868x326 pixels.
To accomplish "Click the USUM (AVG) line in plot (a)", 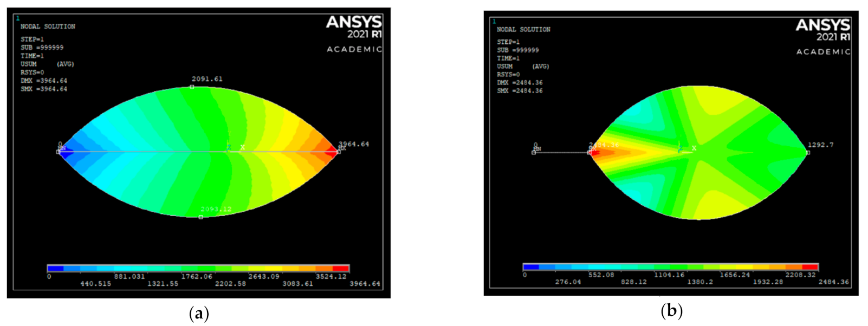I will 47,64.
